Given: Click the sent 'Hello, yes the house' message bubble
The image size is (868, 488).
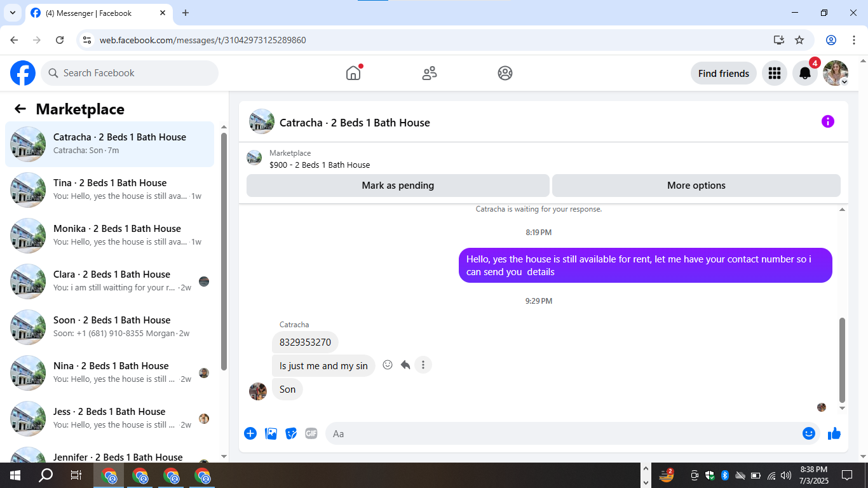Looking at the screenshot, I should point(646,265).
